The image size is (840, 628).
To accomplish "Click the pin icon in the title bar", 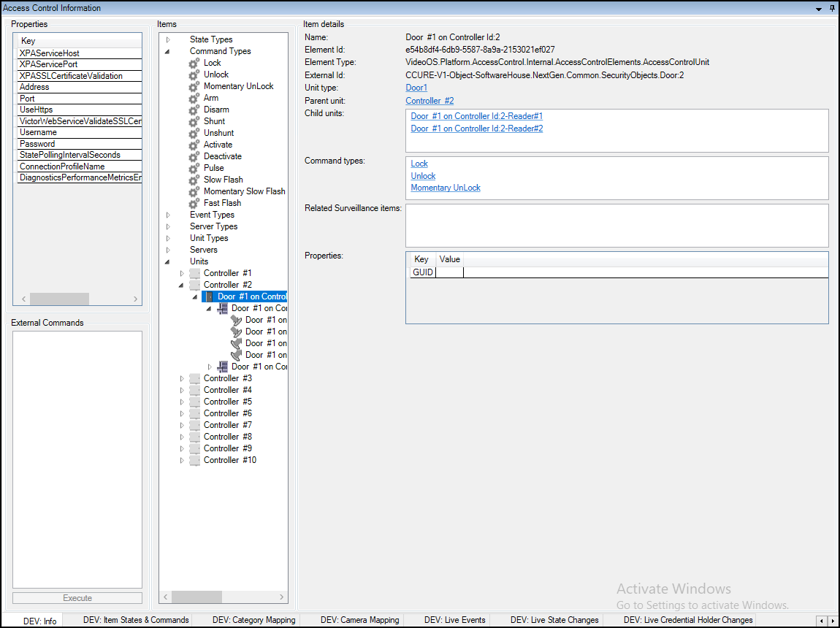I will pos(832,9).
